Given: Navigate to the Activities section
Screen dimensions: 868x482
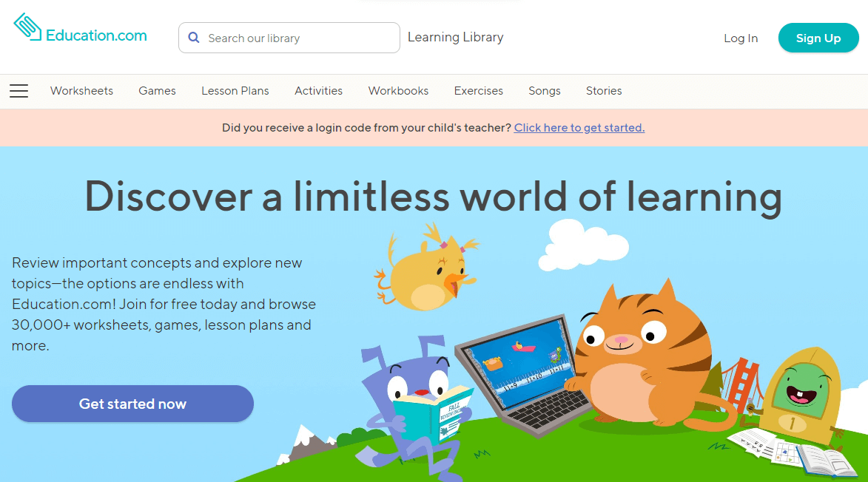Looking at the screenshot, I should coord(318,90).
